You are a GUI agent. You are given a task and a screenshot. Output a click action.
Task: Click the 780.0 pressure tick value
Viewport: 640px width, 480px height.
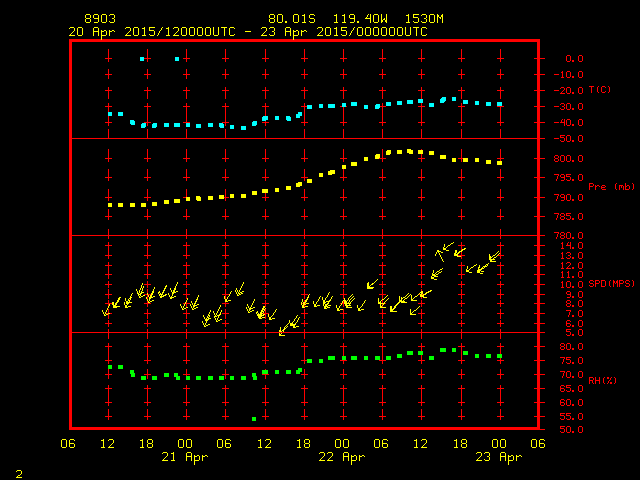pyautogui.click(x=569, y=236)
